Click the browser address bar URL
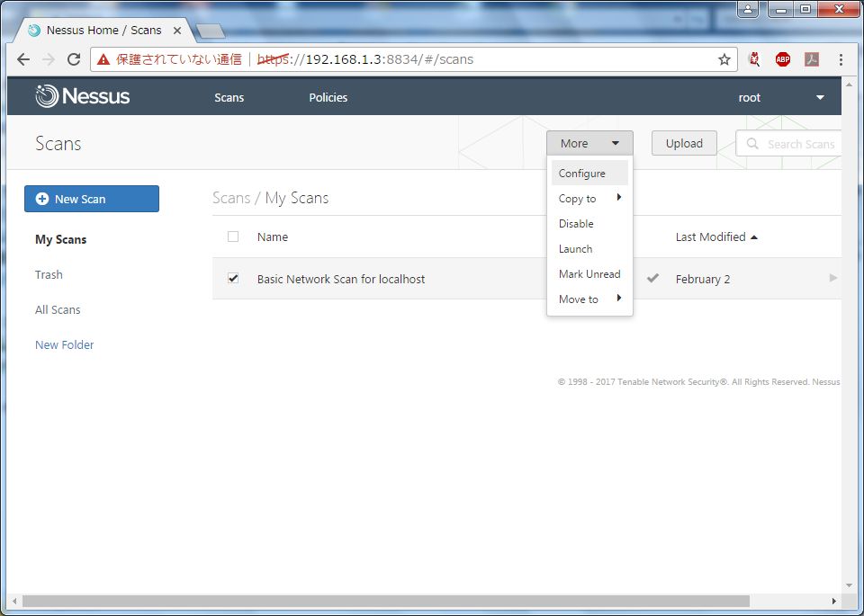 point(365,59)
